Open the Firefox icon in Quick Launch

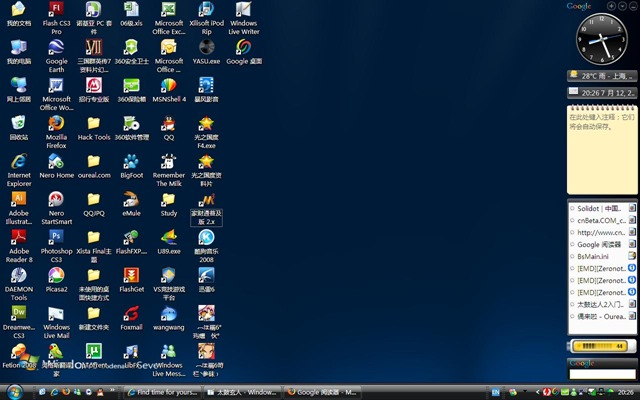click(x=66, y=392)
